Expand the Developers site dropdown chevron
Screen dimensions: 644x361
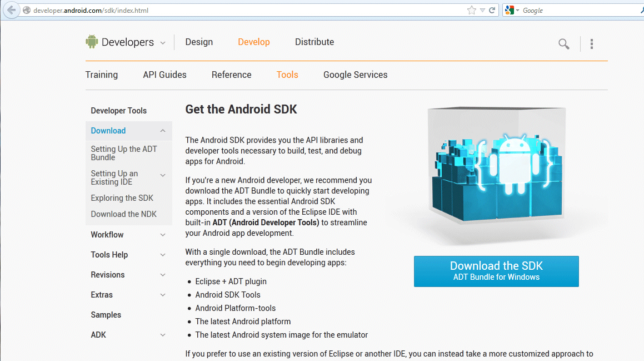[x=163, y=43]
